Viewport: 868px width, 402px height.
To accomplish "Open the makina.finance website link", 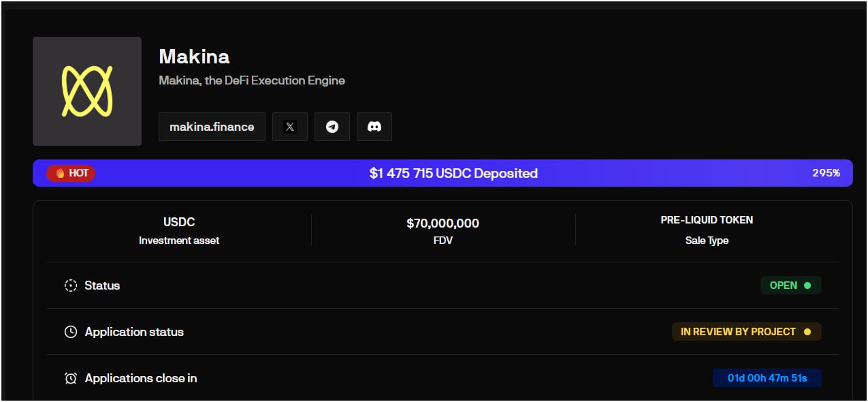I will pos(212,127).
